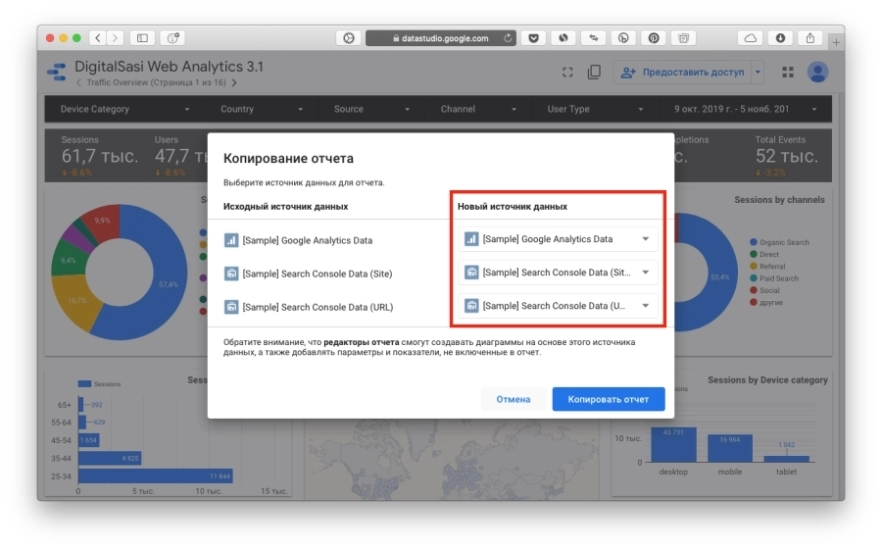Toggle the Safari sidebar button

point(142,38)
